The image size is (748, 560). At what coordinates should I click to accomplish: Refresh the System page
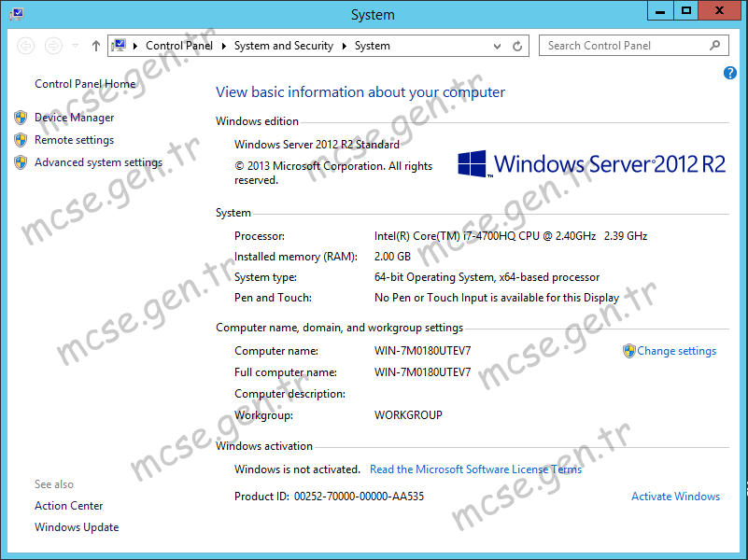tap(517, 47)
